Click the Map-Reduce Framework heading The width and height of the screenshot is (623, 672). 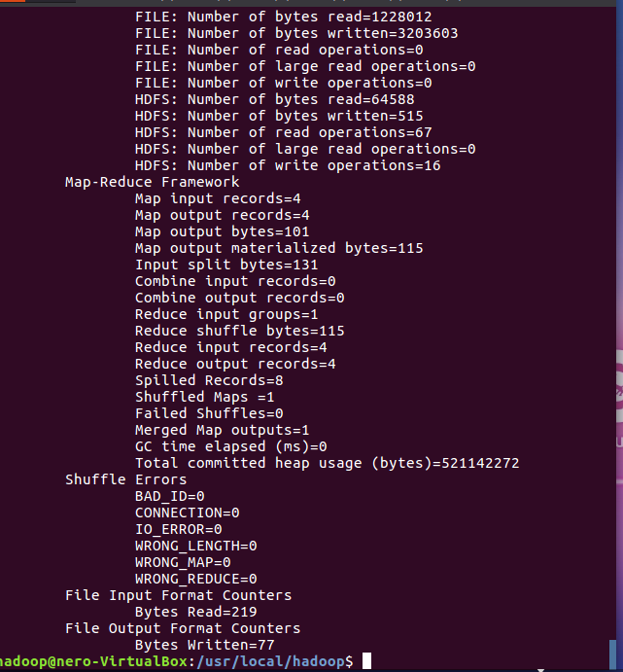(x=152, y=182)
